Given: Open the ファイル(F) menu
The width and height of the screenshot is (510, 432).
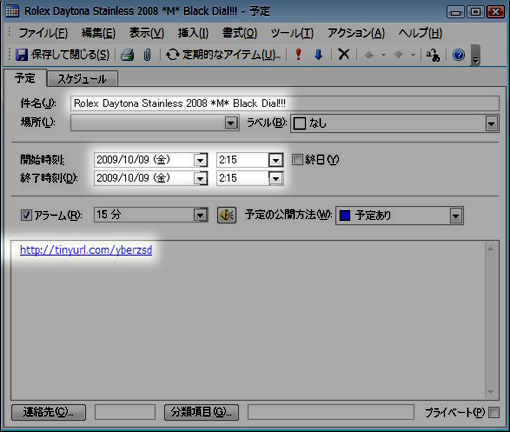Looking at the screenshot, I should click(43, 33).
